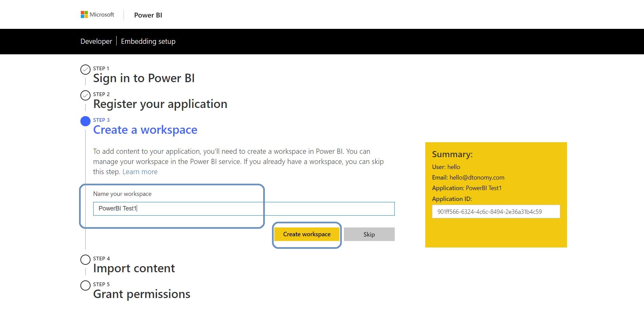Click the STEP 5 label

tap(101, 284)
